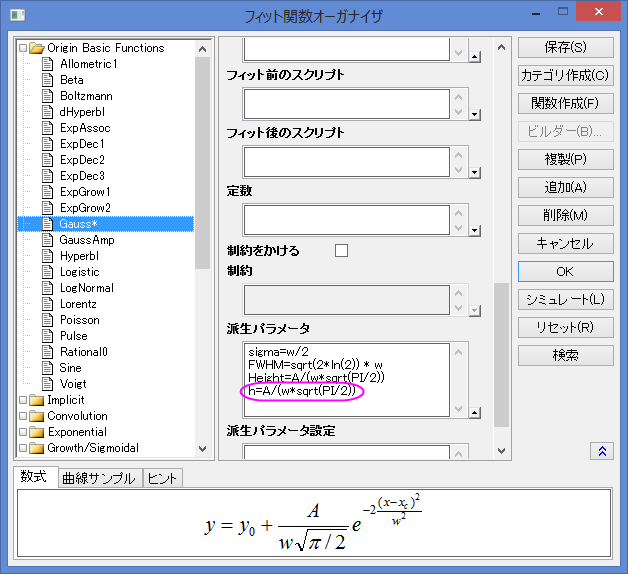
Task: Click the function tree scrollbar up arrow
Action: click(203, 49)
